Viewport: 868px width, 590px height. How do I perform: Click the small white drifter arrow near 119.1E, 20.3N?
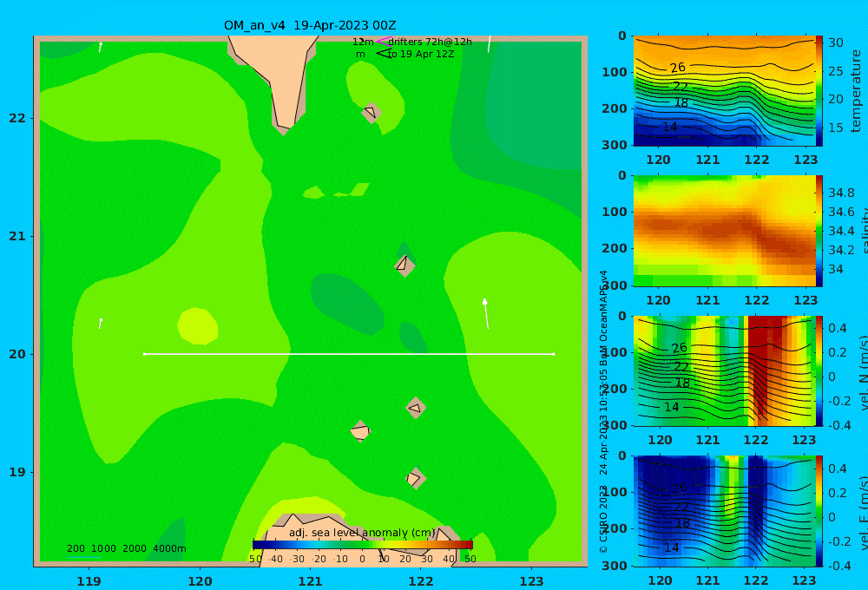100,324
